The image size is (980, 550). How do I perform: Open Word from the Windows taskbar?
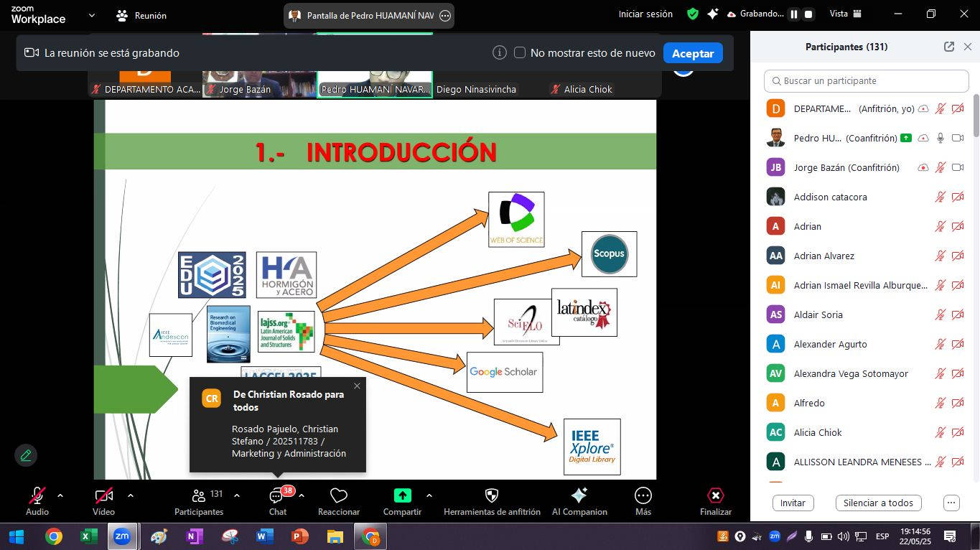click(264, 536)
